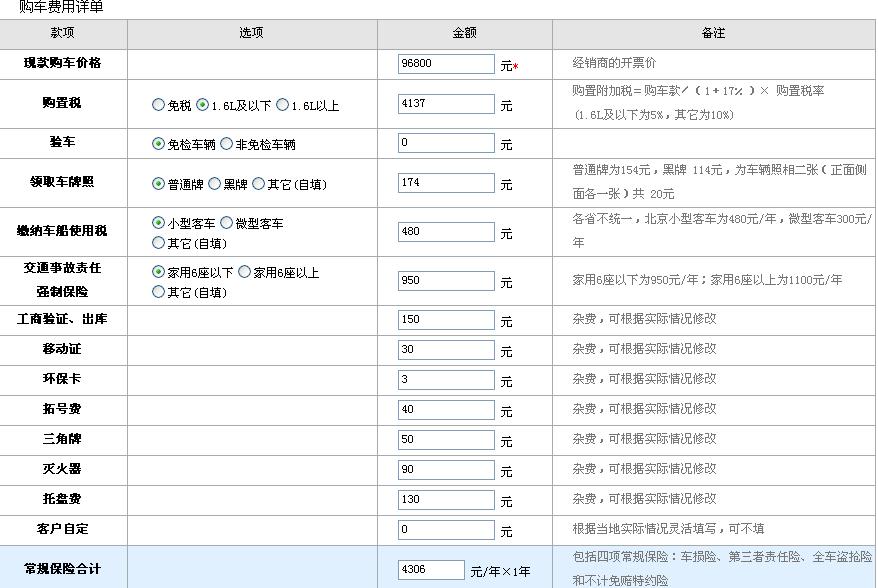Viewport: 878px width, 588px height.
Task: Select 免检车辆 for vehicle inspection
Action: pyautogui.click(x=158, y=144)
